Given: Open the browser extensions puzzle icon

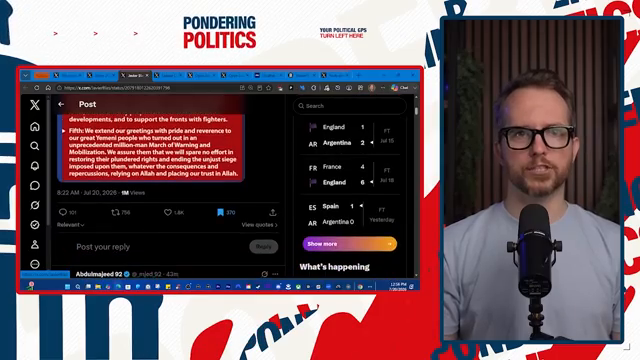Looking at the screenshot, I should click(313, 88).
